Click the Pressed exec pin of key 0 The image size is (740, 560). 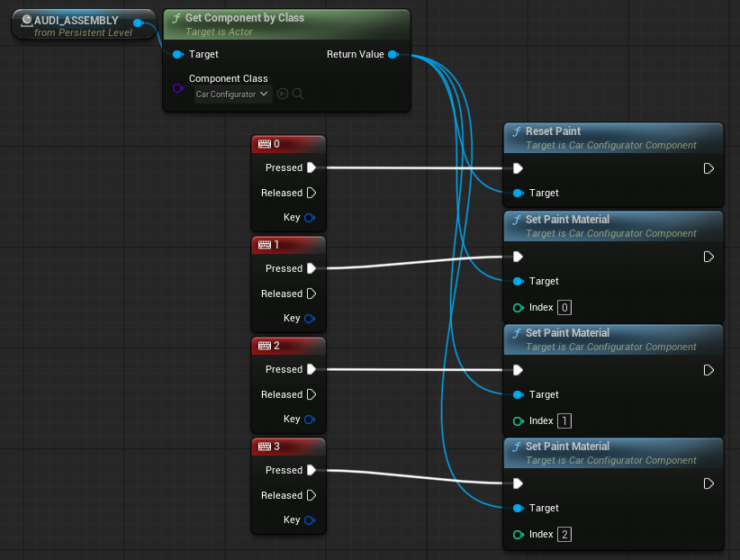pos(311,167)
